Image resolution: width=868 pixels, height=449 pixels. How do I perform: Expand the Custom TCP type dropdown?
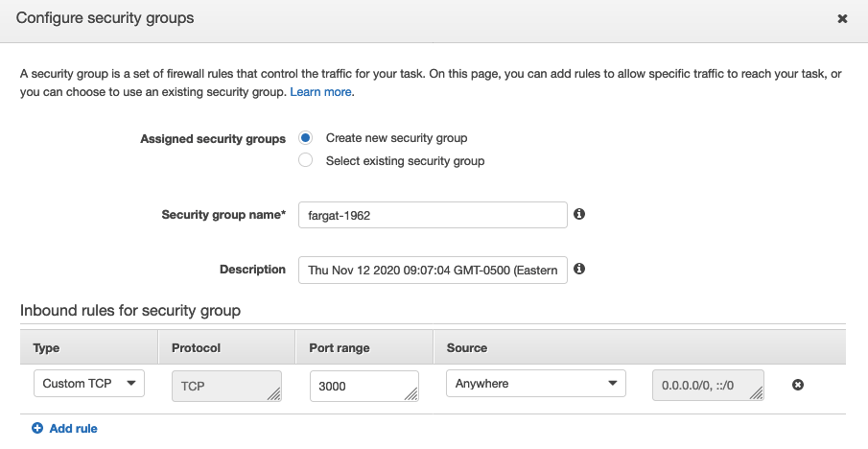pos(88,384)
